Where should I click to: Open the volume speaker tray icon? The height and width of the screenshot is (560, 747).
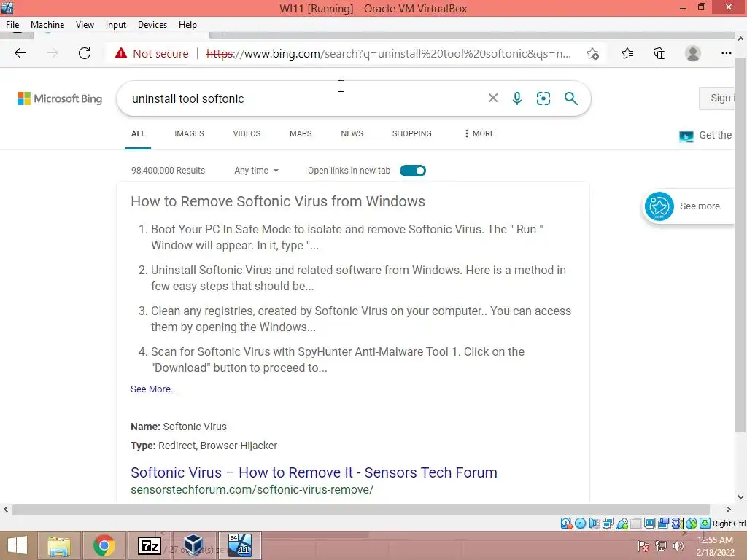678,546
